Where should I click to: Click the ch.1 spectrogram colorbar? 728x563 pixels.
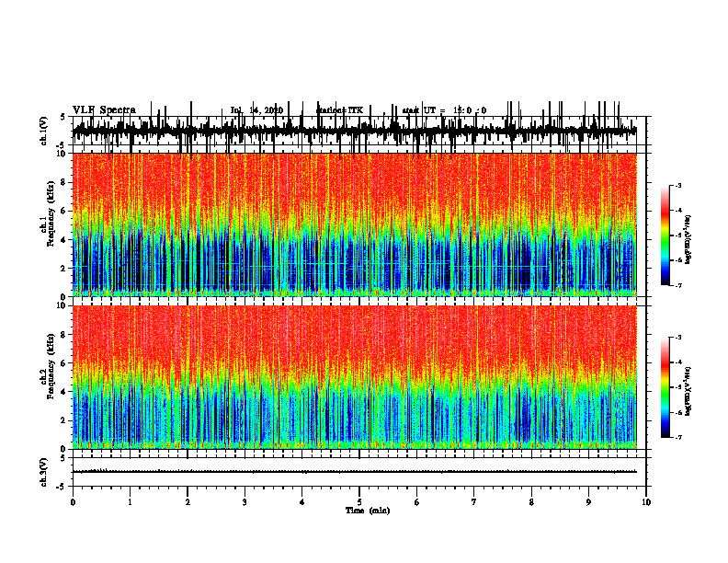coord(665,236)
